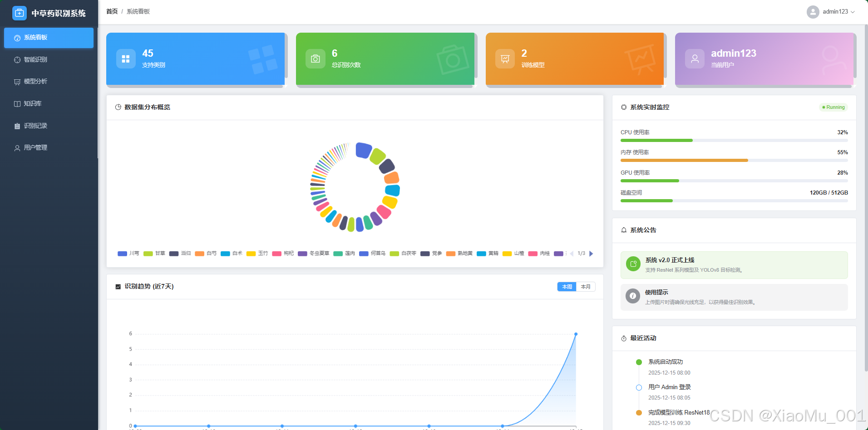The image size is (868, 430).
Task: Click the 首页 breadcrumb link
Action: (x=112, y=11)
